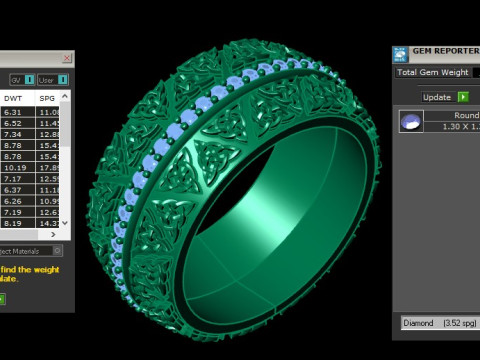The width and height of the screenshot is (480, 360).
Task: Select the 10.19 DWT cell
Action: (x=18, y=168)
